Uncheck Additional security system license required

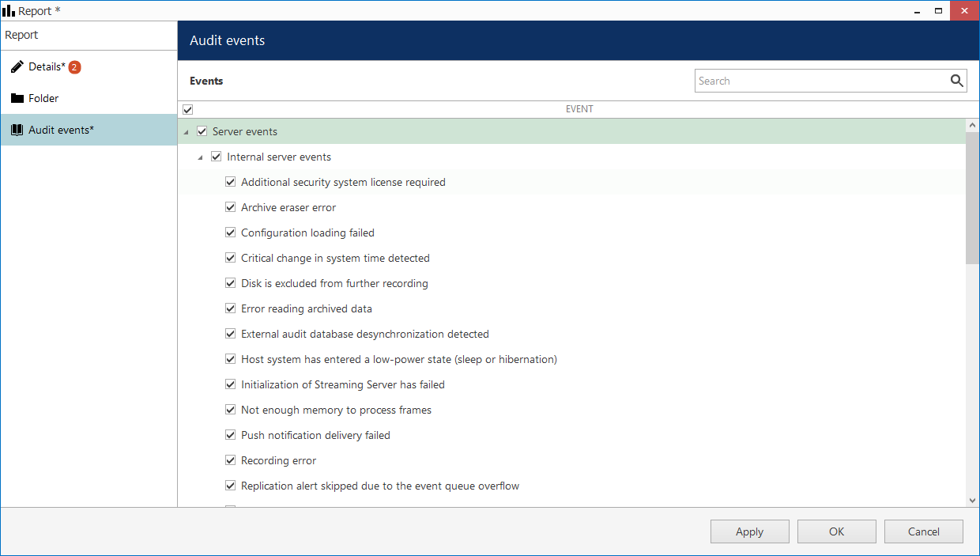click(x=230, y=182)
